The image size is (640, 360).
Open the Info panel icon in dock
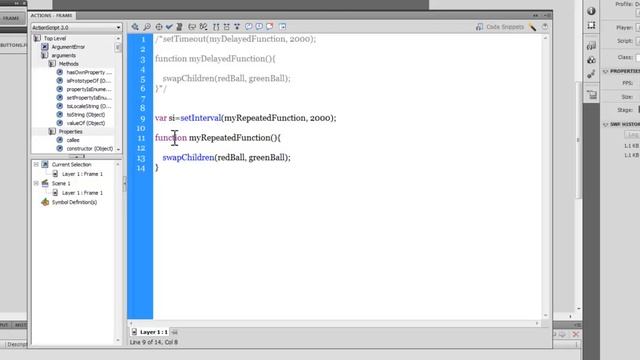[x=591, y=11]
